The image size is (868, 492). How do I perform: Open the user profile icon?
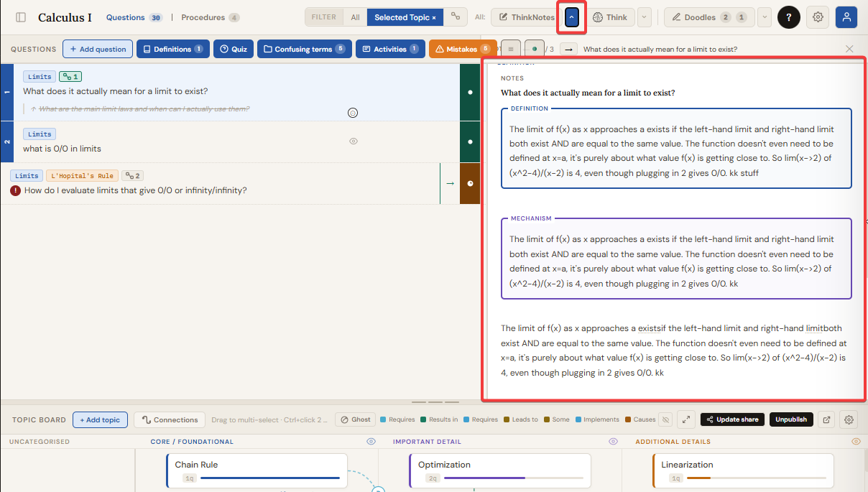(x=846, y=17)
